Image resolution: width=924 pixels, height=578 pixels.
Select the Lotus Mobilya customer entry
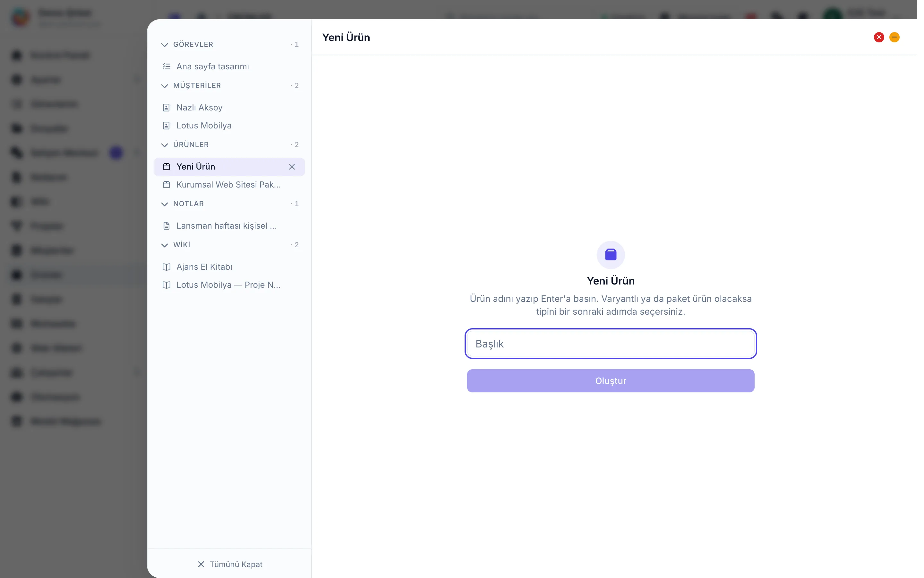coord(229,125)
